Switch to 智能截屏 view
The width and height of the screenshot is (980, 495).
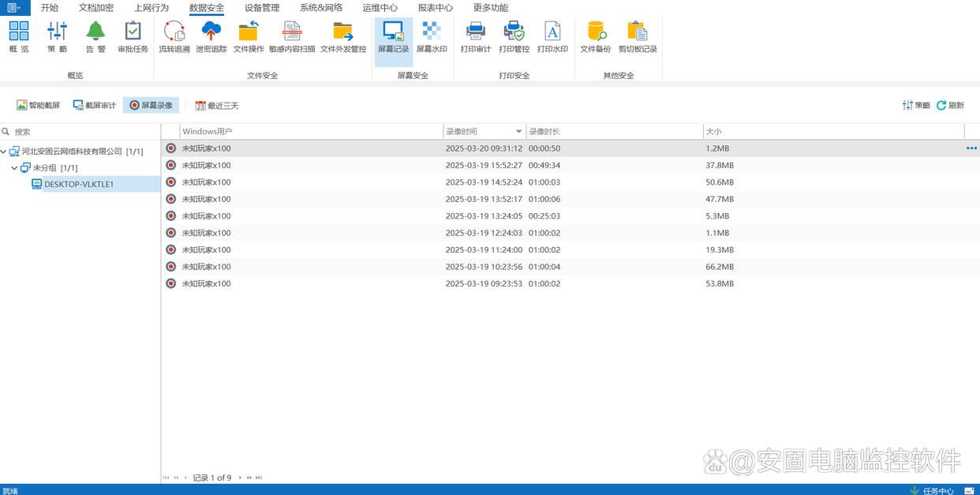click(38, 105)
